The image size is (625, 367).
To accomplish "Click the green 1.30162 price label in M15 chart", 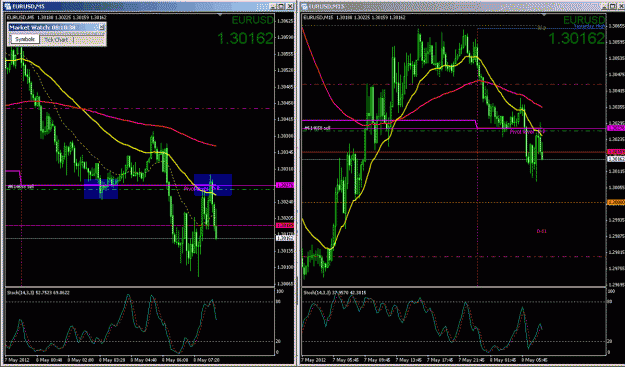I will tap(577, 38).
